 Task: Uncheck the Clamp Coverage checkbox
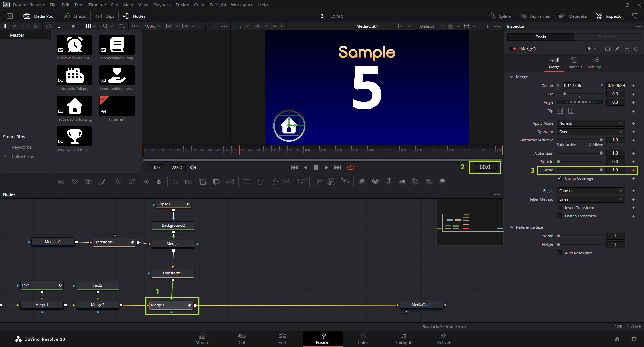click(559, 178)
